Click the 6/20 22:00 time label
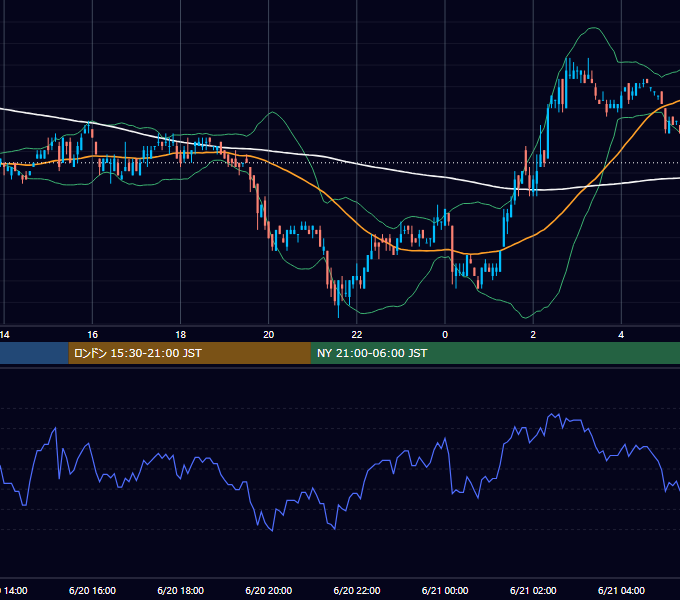Image resolution: width=680 pixels, height=600 pixels. click(356, 590)
